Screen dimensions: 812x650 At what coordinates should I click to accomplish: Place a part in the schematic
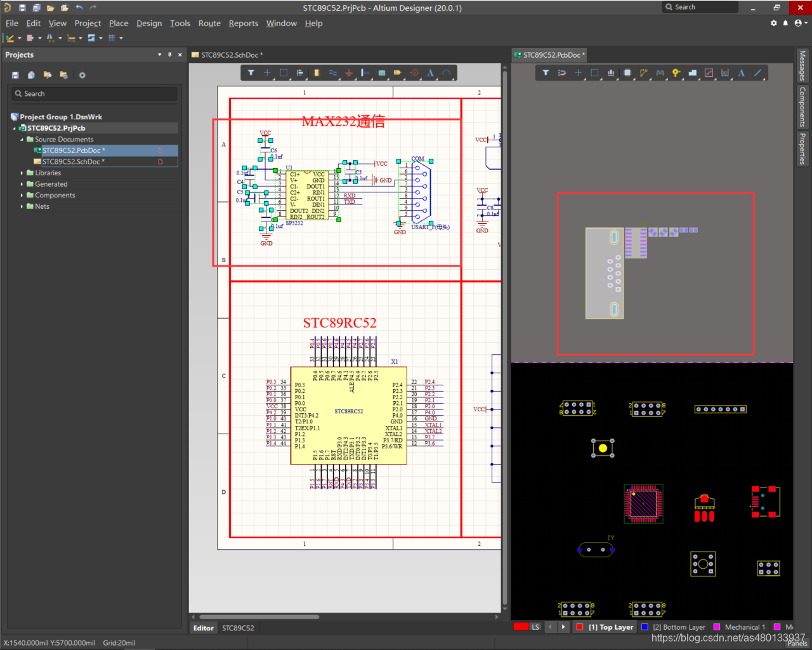click(317, 73)
